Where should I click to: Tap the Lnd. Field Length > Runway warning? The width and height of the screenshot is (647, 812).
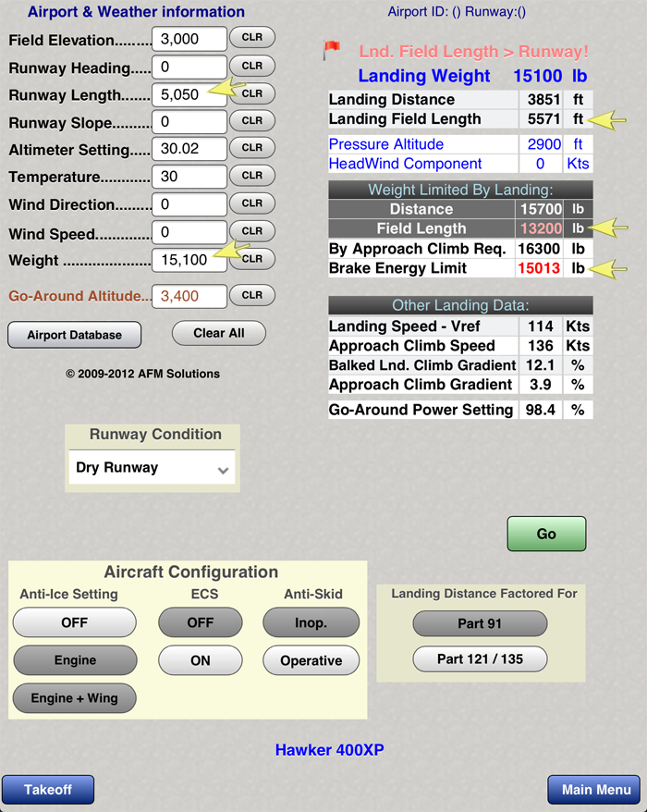coord(473,51)
